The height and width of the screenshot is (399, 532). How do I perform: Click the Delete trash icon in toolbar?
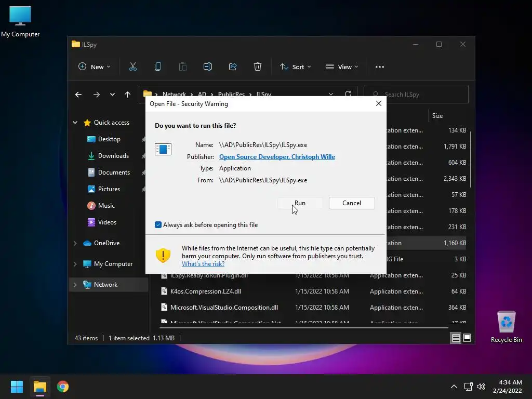point(258,67)
